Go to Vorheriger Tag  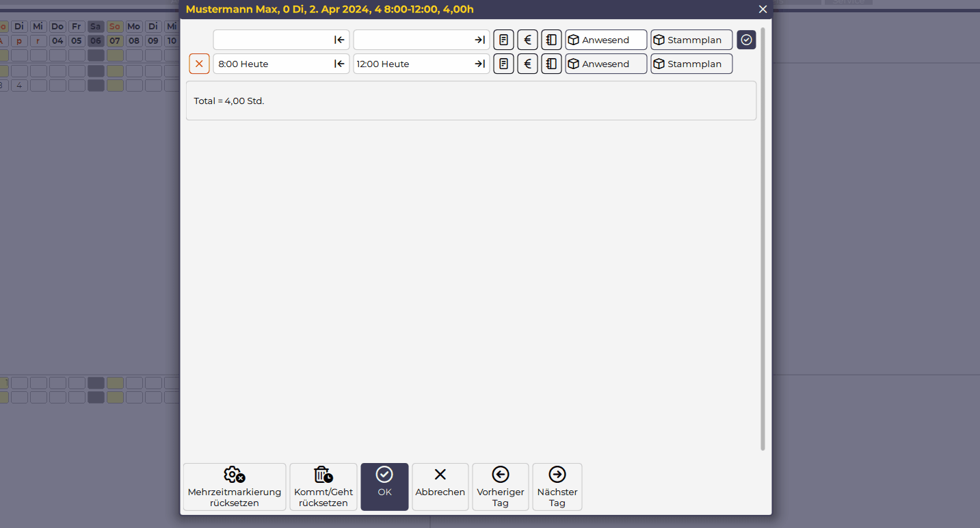click(500, 486)
